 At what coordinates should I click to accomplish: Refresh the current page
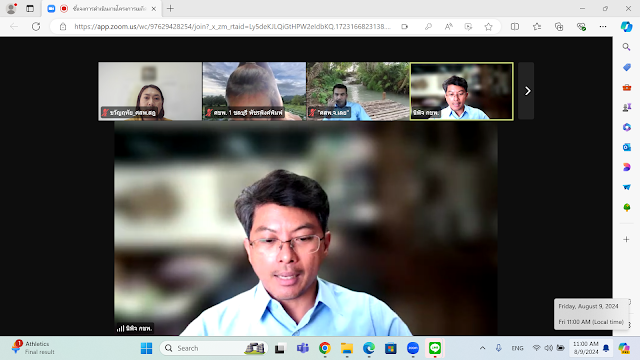[x=36, y=27]
